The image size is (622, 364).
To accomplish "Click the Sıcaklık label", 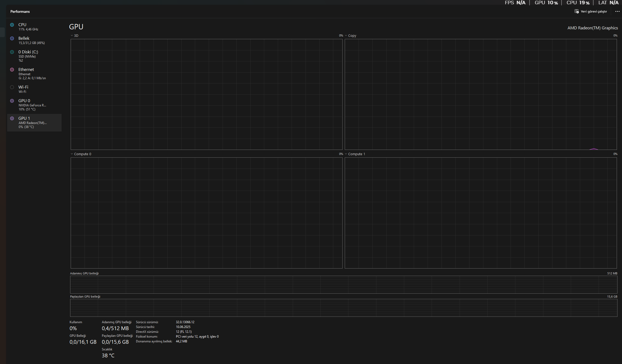I will pos(107,349).
